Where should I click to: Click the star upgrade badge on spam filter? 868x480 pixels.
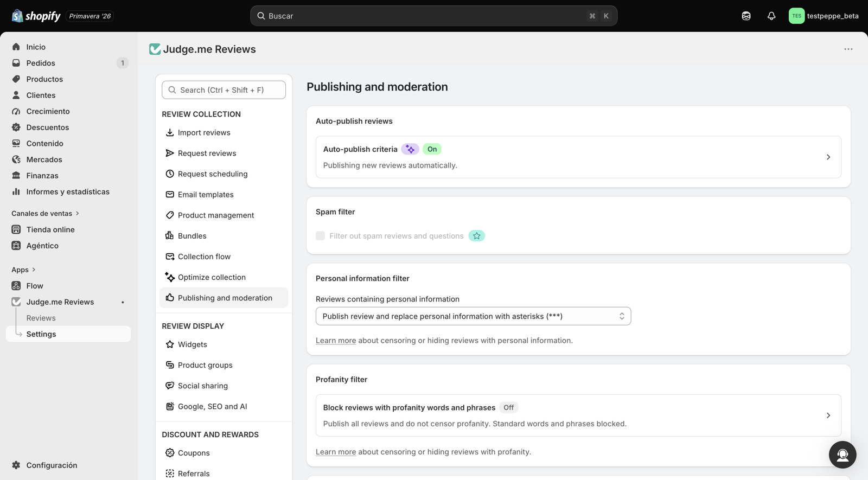(477, 236)
